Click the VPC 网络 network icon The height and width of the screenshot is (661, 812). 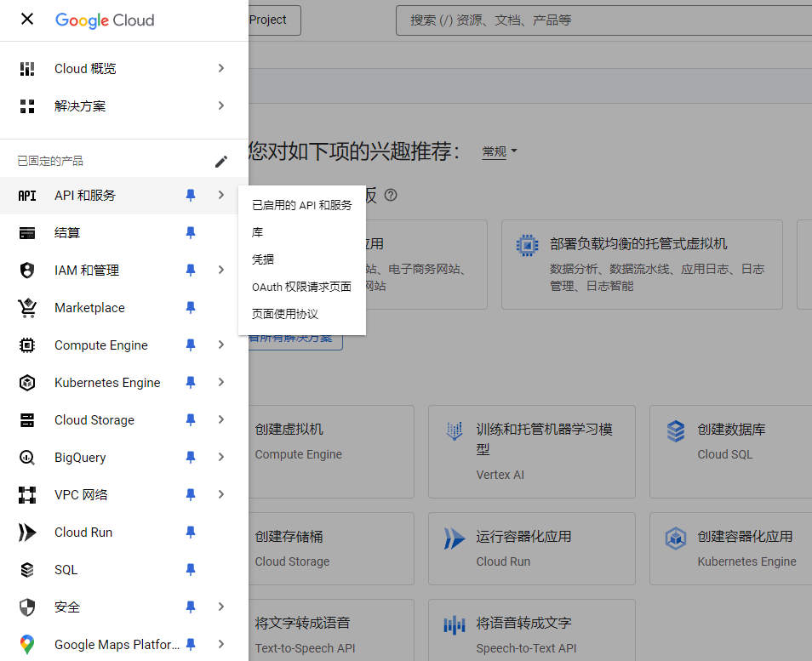(x=27, y=495)
